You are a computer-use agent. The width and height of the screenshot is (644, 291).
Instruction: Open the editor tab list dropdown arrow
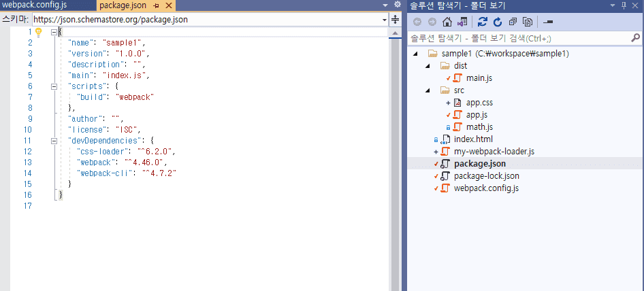[x=385, y=5]
